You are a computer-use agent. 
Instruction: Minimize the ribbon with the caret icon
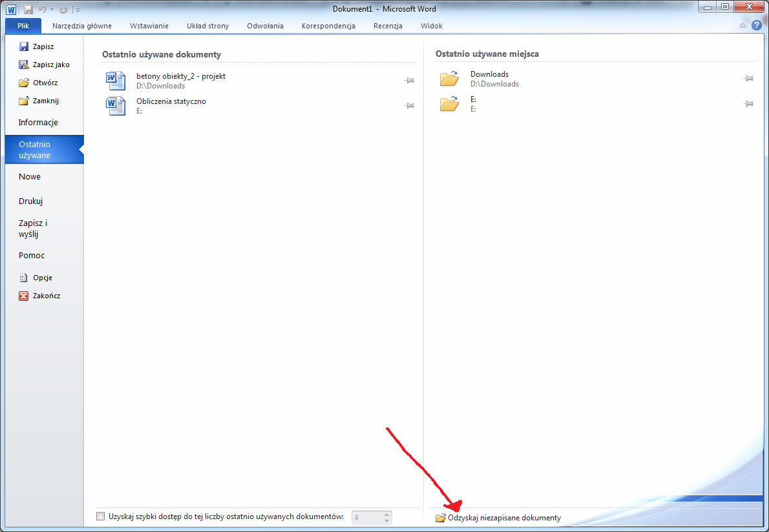point(743,25)
